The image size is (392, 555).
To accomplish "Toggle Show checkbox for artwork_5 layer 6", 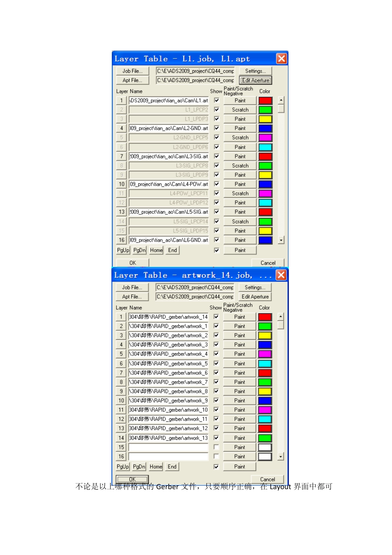I will coord(216,363).
